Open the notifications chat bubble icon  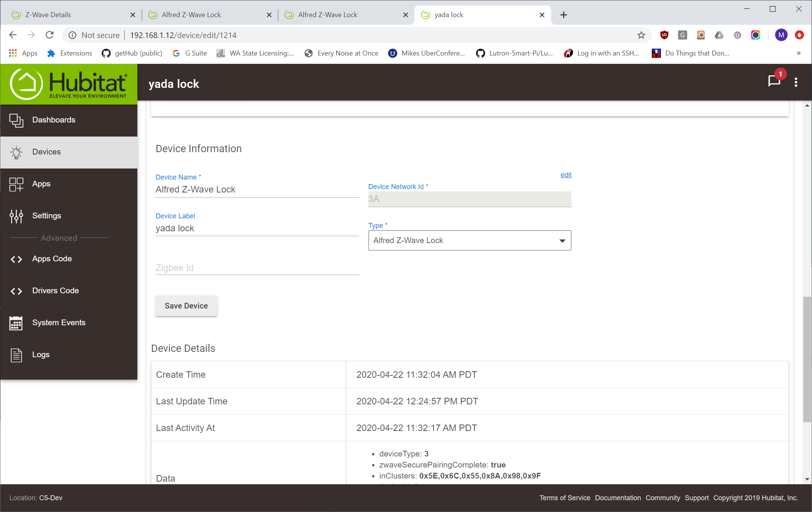(x=774, y=81)
